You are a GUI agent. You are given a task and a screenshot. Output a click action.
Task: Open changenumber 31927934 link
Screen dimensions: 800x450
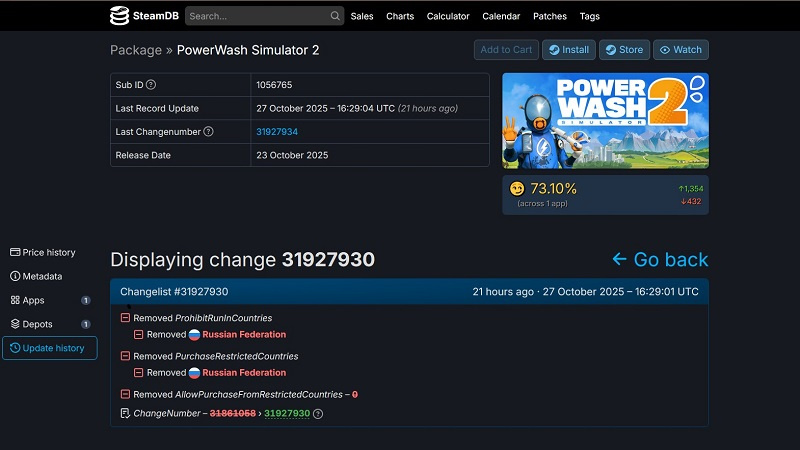[277, 132]
